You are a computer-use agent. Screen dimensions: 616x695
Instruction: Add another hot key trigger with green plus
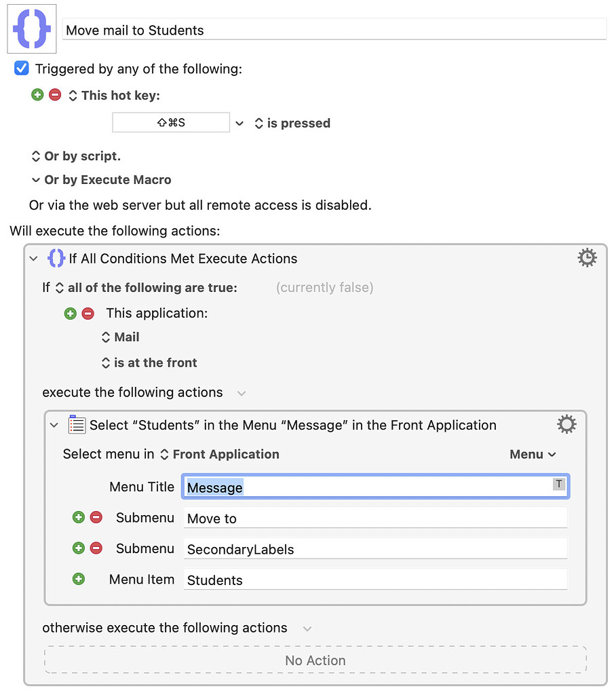click(37, 94)
